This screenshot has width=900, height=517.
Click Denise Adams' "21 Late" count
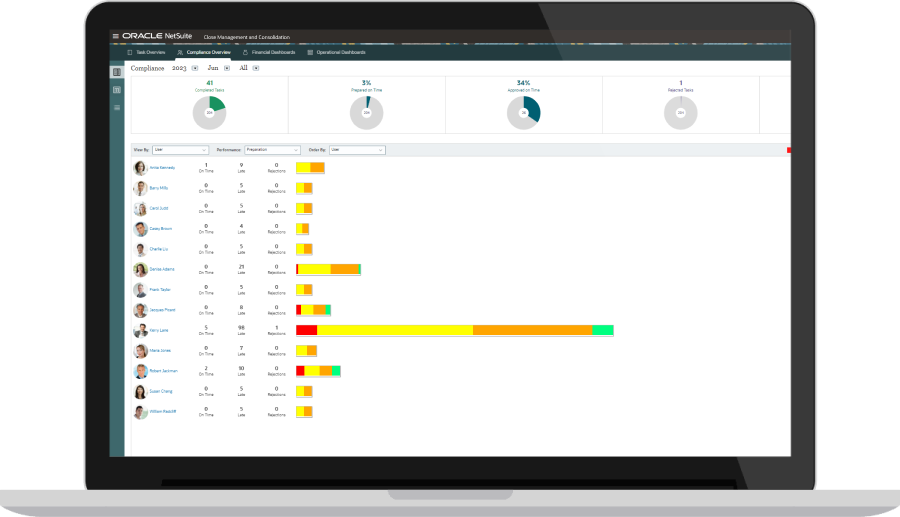click(x=241, y=269)
